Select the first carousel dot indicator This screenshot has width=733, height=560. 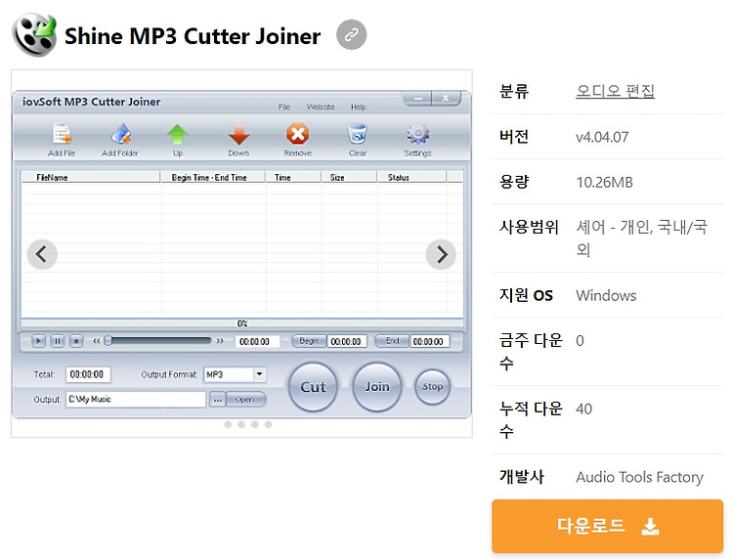tap(228, 424)
